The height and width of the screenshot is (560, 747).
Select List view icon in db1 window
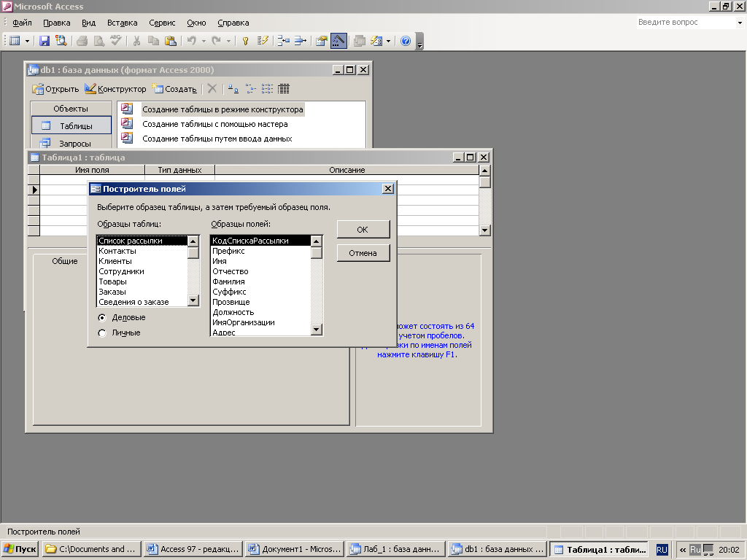[267, 88]
